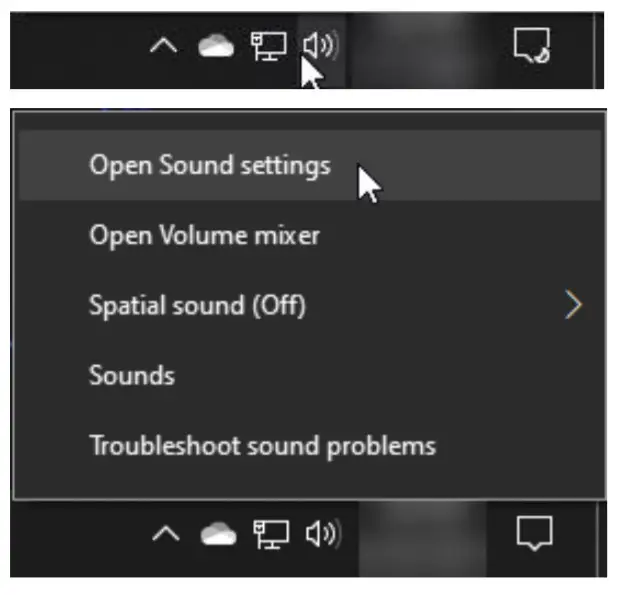Open network status icon in the lower tray
621x595 pixels.
pos(270,535)
